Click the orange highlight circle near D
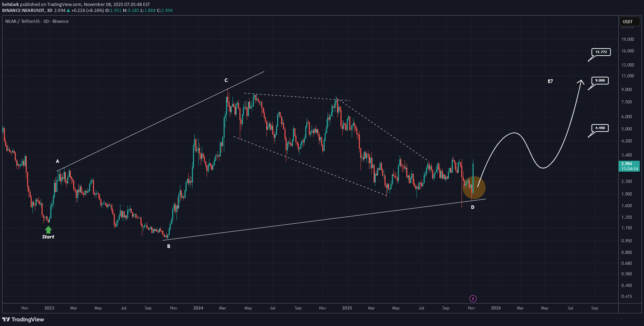Viewport: 644px width, 326px height. point(474,188)
